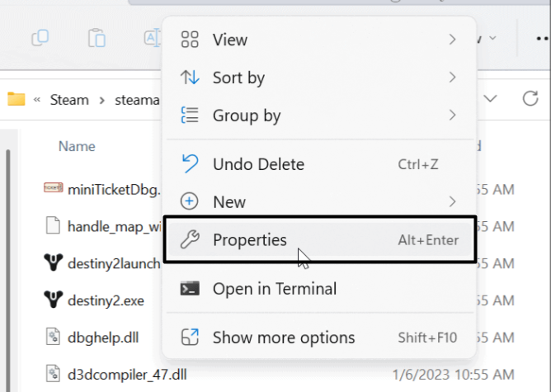Click the Paste icon in the toolbar
Screen dimensions: 551x392
point(97,38)
